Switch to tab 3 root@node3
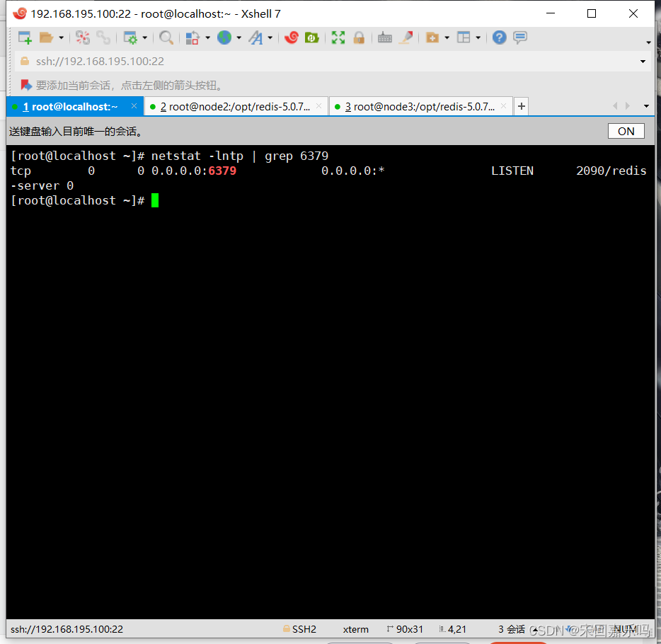 pyautogui.click(x=420, y=107)
